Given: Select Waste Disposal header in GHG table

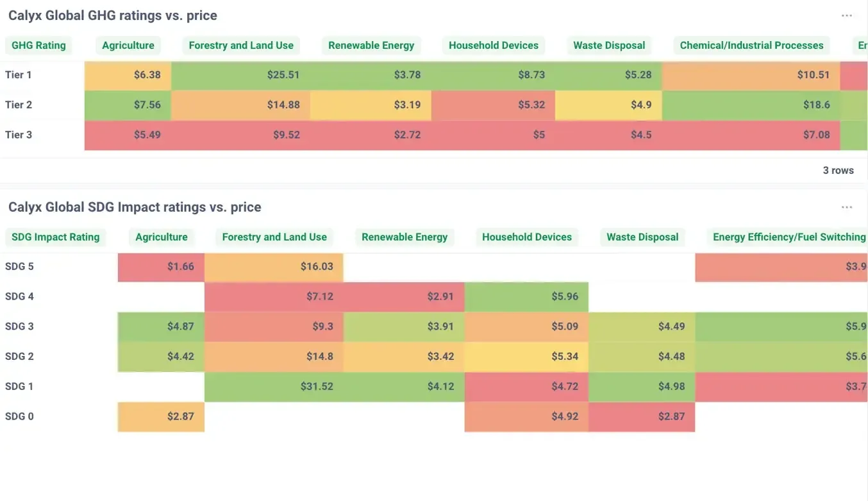Looking at the screenshot, I should click(x=609, y=46).
